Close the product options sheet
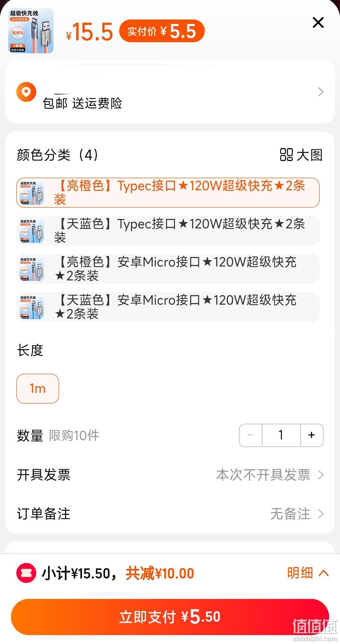Screen dimensions: 340x644 [318, 23]
